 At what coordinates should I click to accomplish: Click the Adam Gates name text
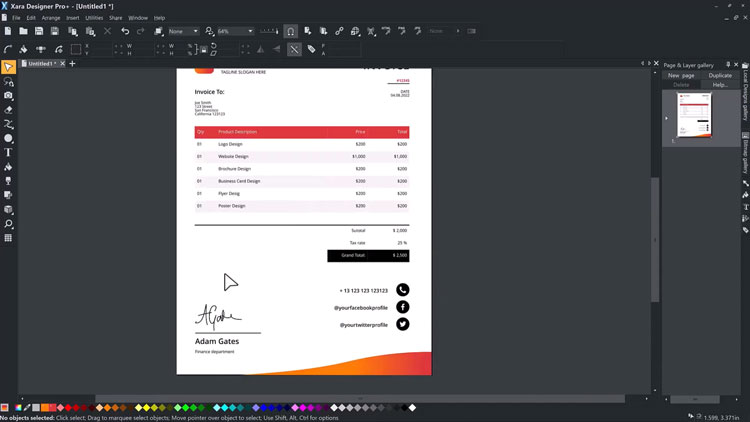point(217,341)
